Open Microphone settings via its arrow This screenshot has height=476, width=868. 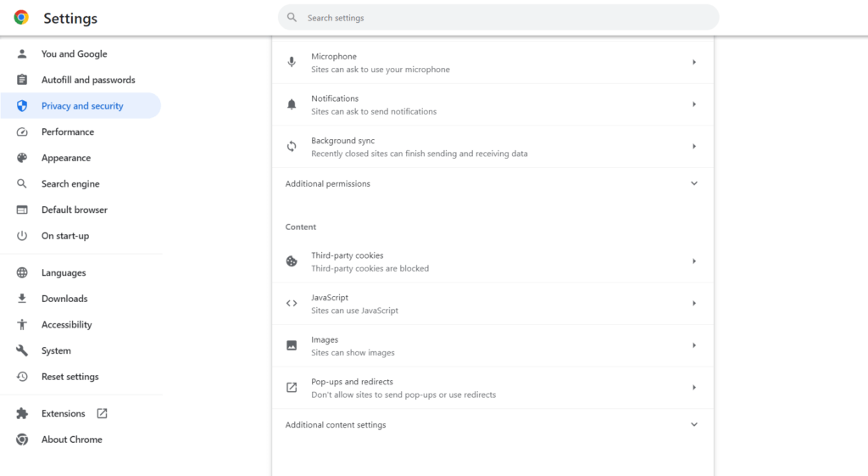pos(693,62)
